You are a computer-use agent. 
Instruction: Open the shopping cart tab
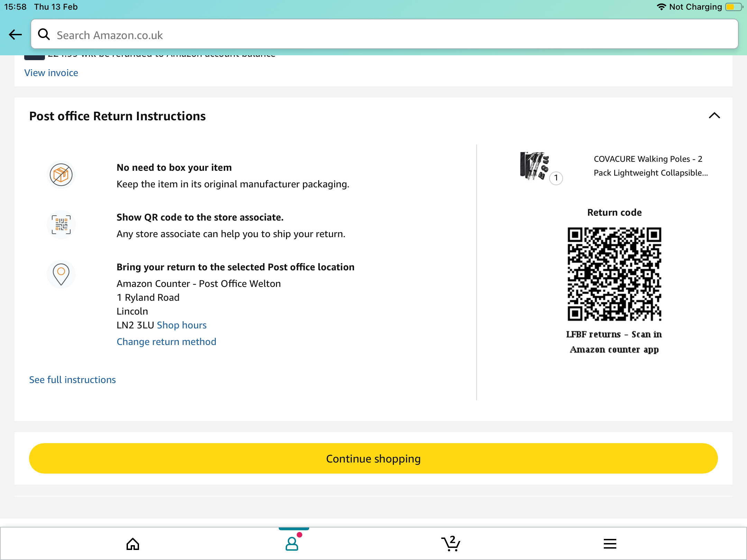click(x=451, y=543)
